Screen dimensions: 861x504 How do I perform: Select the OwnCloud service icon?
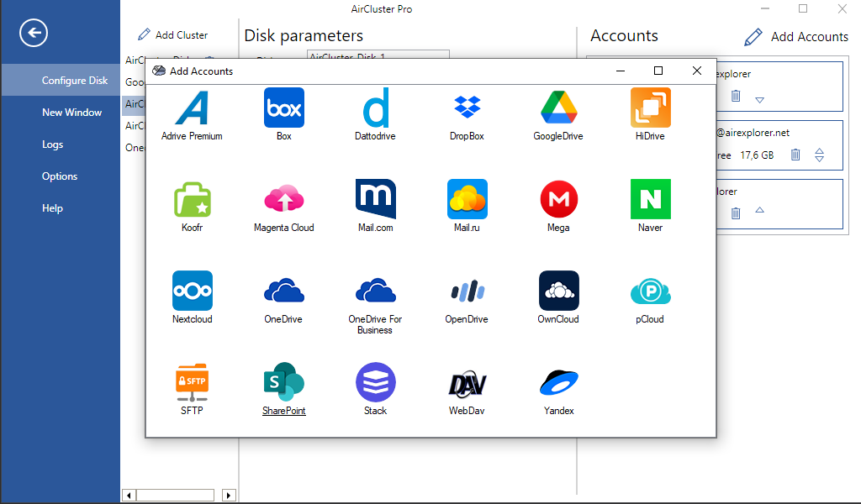tap(558, 291)
